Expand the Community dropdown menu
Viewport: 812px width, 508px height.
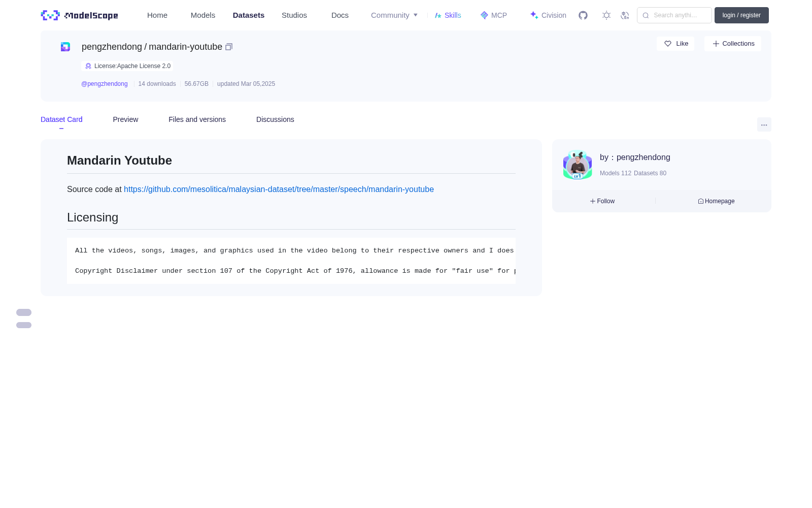(394, 15)
